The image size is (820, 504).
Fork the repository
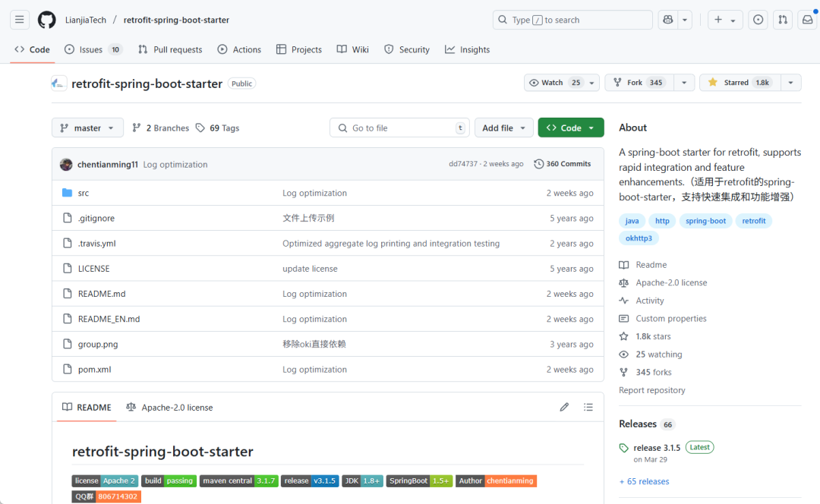coord(638,82)
